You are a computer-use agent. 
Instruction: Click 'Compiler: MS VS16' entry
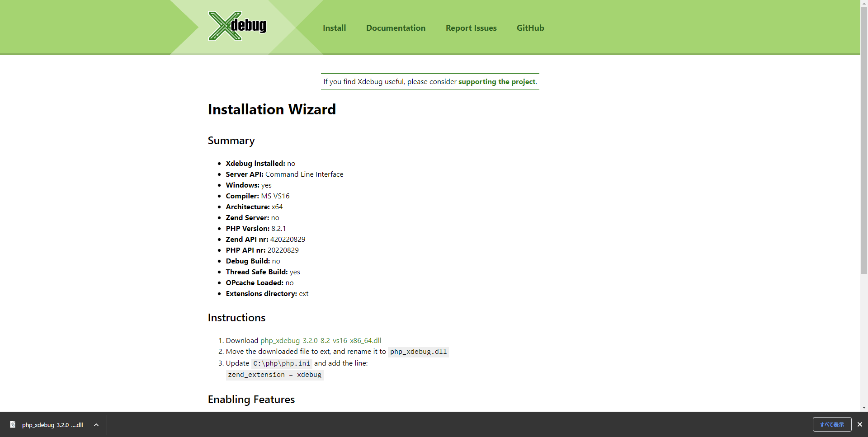click(258, 196)
